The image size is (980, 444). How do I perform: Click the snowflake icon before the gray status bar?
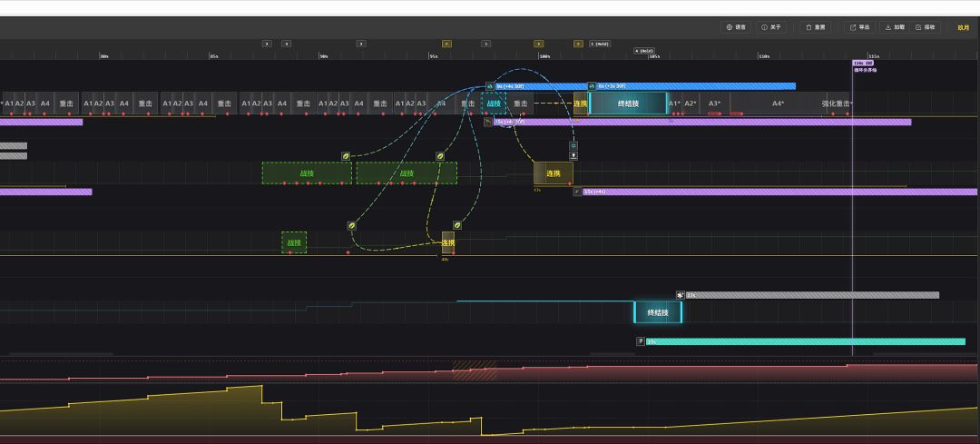click(x=680, y=295)
